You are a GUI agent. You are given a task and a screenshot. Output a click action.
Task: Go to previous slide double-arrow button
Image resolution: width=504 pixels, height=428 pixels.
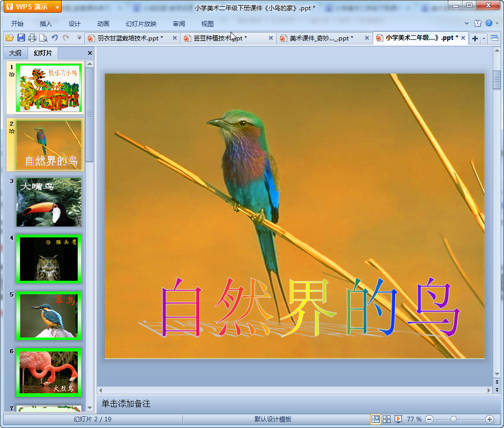point(497,382)
